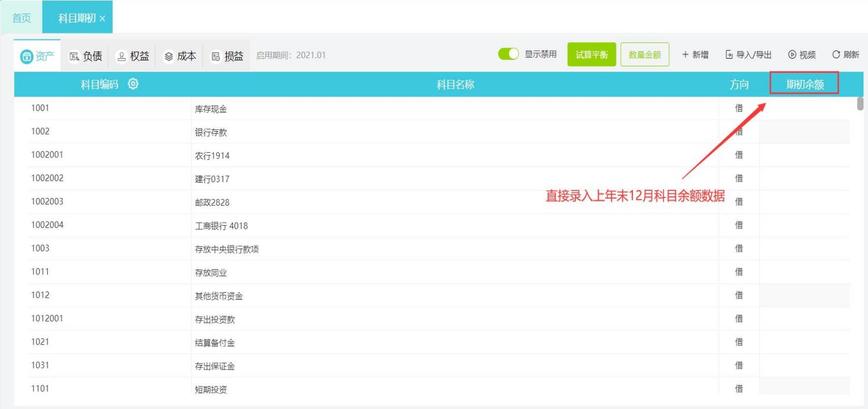Click the 期初余额 cell for 建行0317
This screenshot has width=868, height=409.
coord(805,179)
